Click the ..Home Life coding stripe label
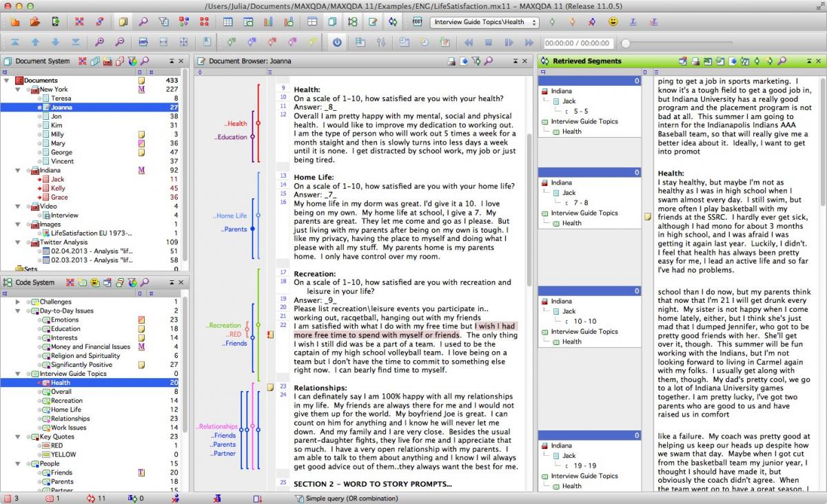The width and height of the screenshot is (827, 504). [229, 216]
